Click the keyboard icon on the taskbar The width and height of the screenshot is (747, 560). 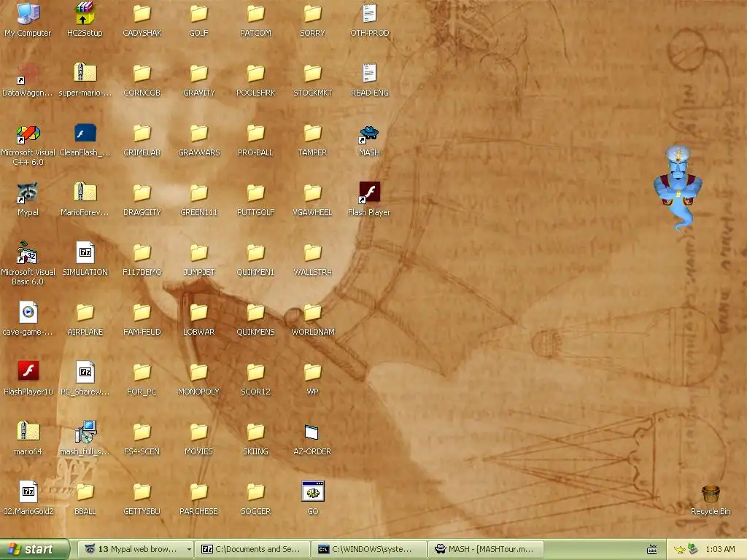tap(651, 550)
